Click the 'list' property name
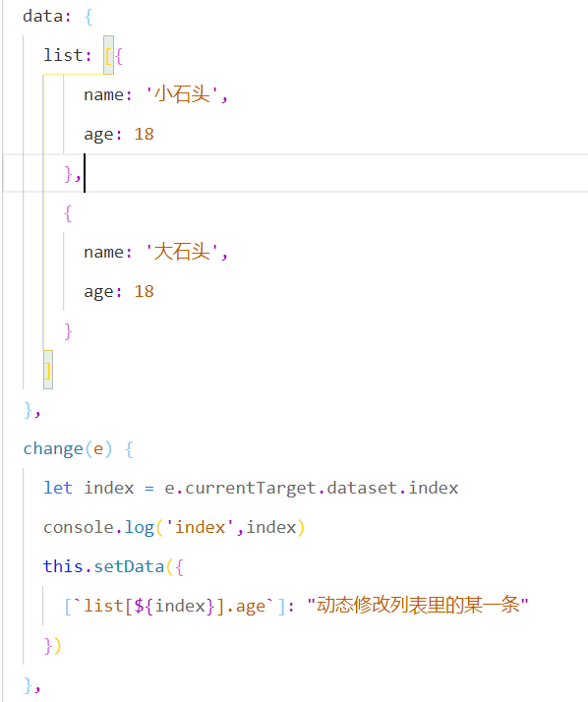This screenshot has width=588, height=702. pyautogui.click(x=63, y=55)
